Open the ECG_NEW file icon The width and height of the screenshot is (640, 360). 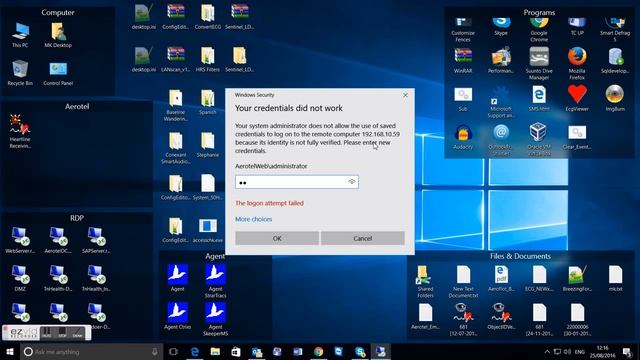(539, 278)
